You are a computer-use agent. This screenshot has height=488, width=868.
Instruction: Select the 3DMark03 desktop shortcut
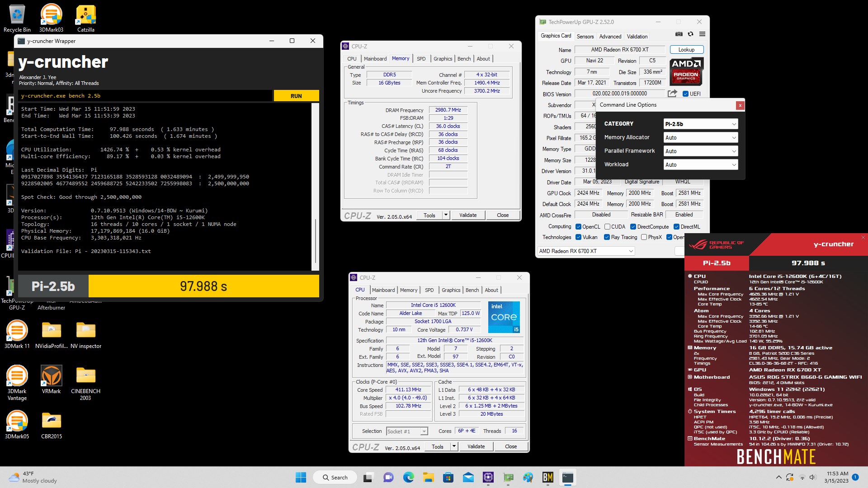coord(51,18)
